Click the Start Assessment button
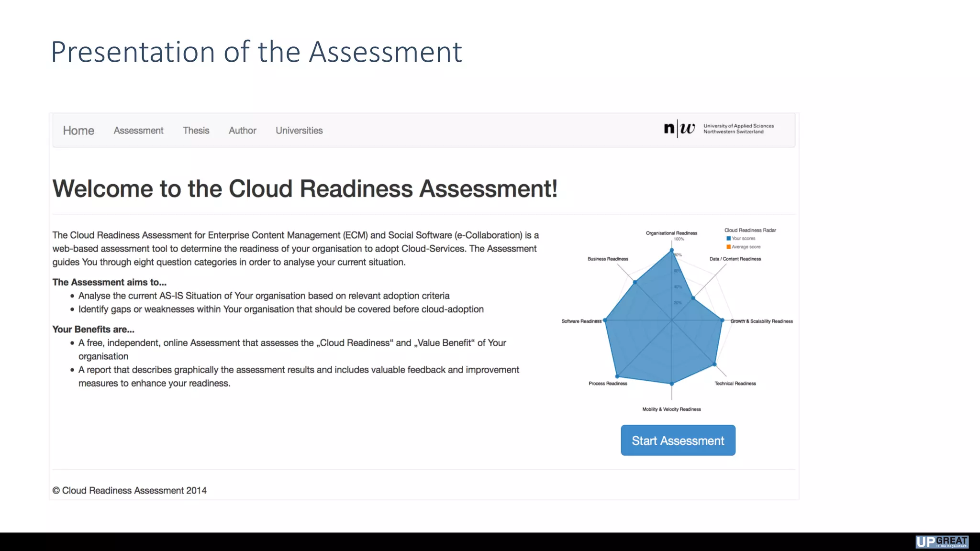Viewport: 980px width, 551px height. (x=678, y=440)
